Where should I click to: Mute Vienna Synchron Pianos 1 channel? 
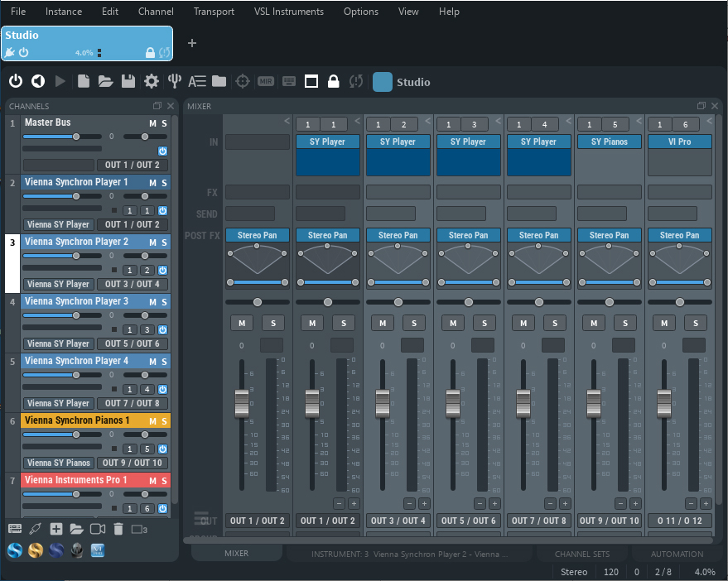(x=152, y=421)
